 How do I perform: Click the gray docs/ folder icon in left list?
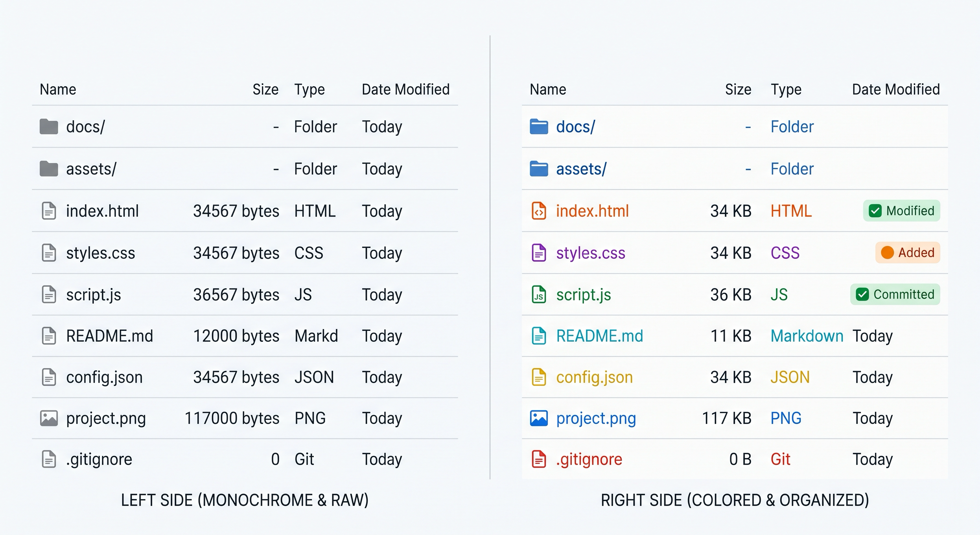[49, 127]
